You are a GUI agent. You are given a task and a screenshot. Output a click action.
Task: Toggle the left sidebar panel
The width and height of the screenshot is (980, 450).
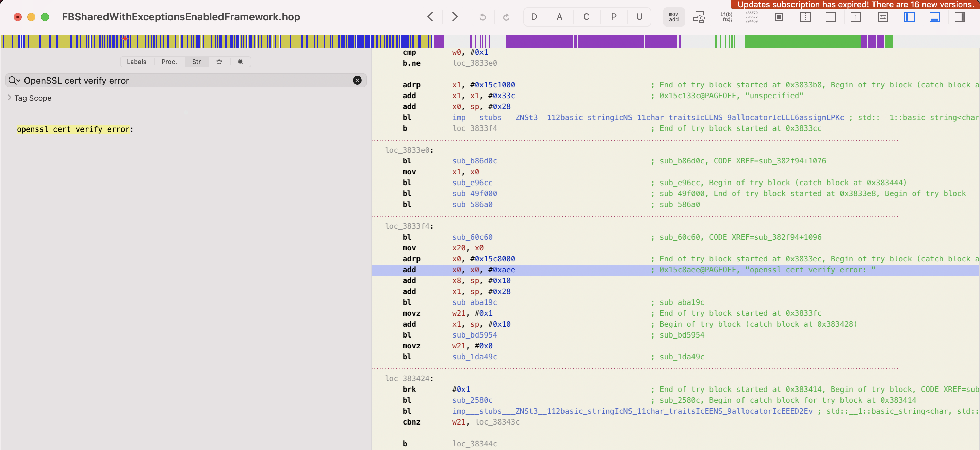pyautogui.click(x=909, y=17)
